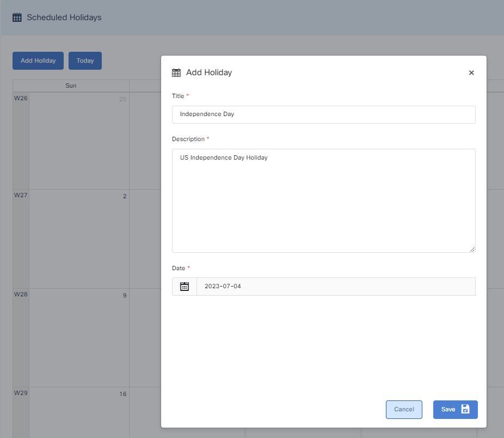Close the Add Holiday dialog with X
This screenshot has width=504, height=438.
(471, 72)
